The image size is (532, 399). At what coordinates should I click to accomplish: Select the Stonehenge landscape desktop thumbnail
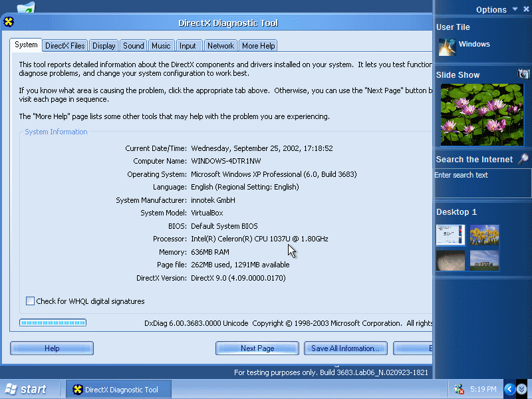485,261
